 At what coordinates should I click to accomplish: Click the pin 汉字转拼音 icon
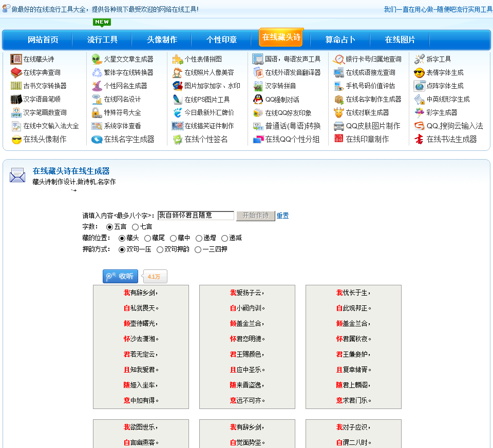tap(258, 86)
